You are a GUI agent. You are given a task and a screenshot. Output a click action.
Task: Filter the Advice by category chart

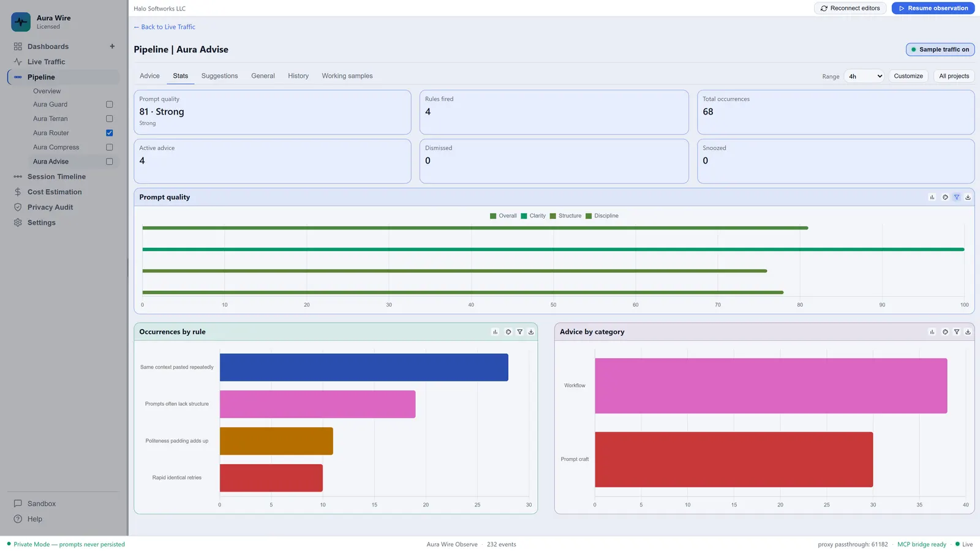[x=957, y=332]
